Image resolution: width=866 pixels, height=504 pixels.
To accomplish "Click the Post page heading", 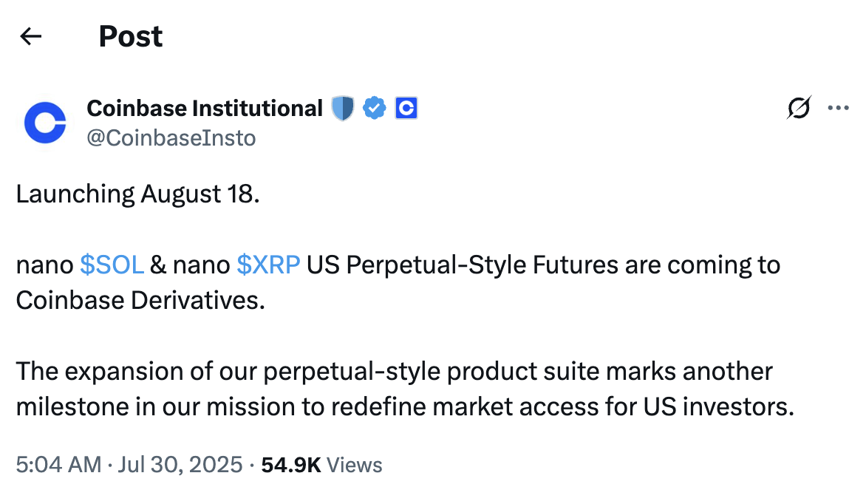I will [x=131, y=36].
